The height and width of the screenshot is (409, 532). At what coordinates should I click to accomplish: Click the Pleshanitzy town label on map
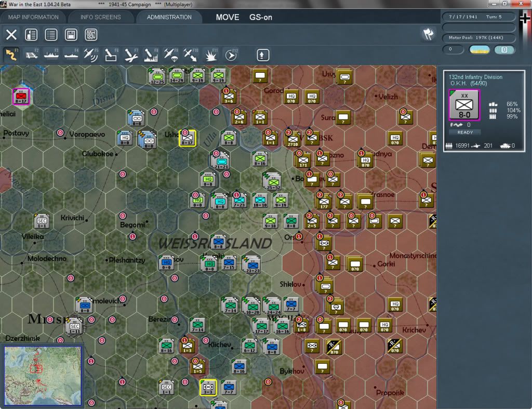127,260
